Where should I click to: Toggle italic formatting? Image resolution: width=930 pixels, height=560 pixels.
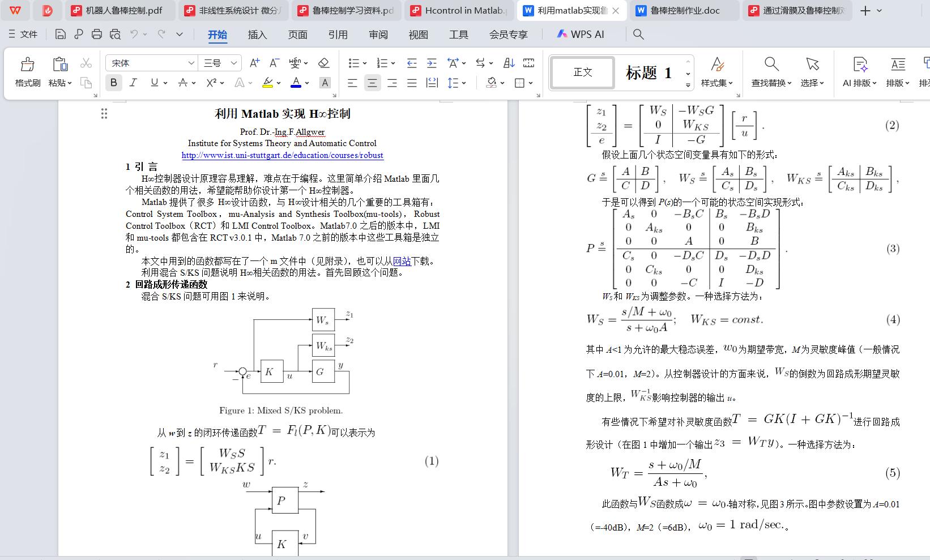pos(133,83)
